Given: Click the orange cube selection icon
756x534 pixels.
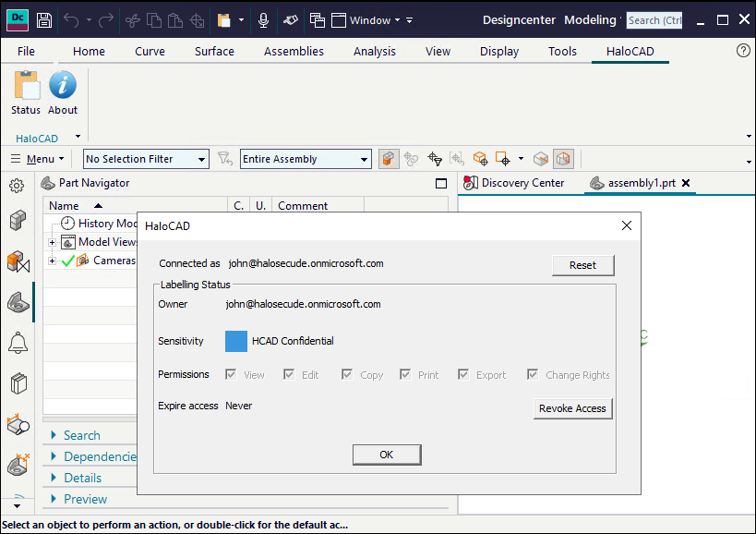Looking at the screenshot, I should pyautogui.click(x=389, y=159).
